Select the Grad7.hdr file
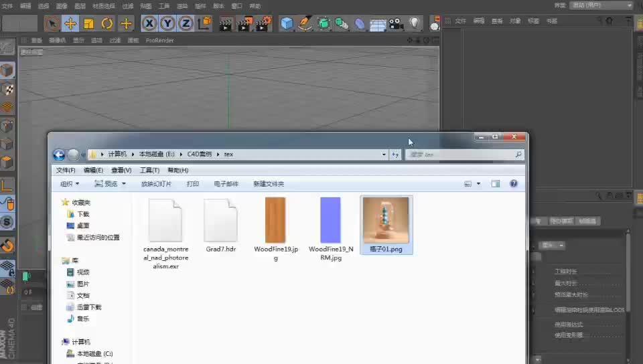 (x=220, y=225)
